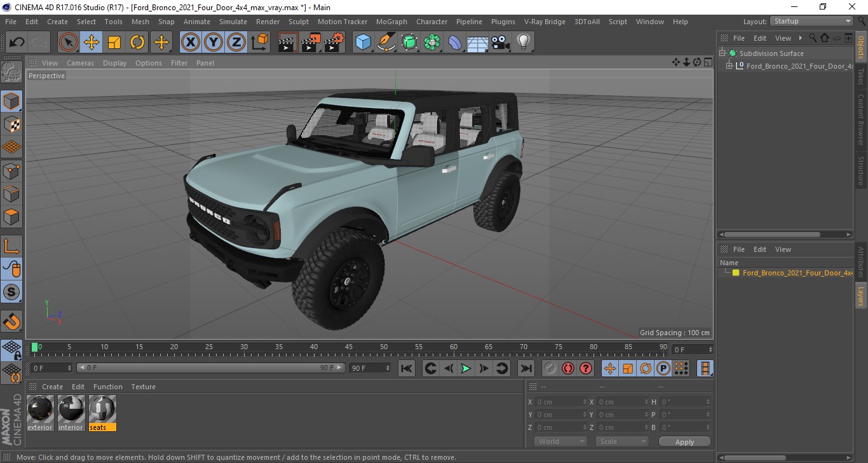Add Subdivision Surface generator icon
This screenshot has width=868, height=463.
point(409,43)
